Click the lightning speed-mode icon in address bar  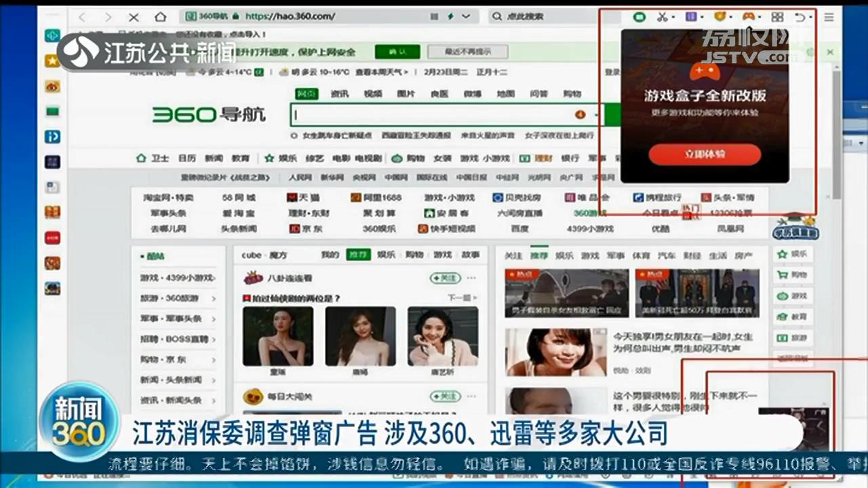coord(450,16)
